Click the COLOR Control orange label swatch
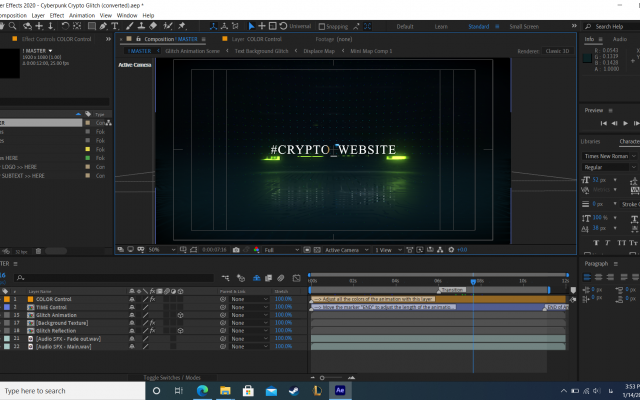This screenshot has width=640, height=400. click(7, 299)
